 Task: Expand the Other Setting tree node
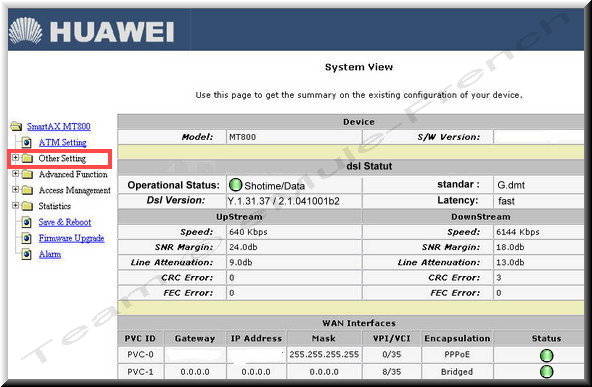(15, 157)
